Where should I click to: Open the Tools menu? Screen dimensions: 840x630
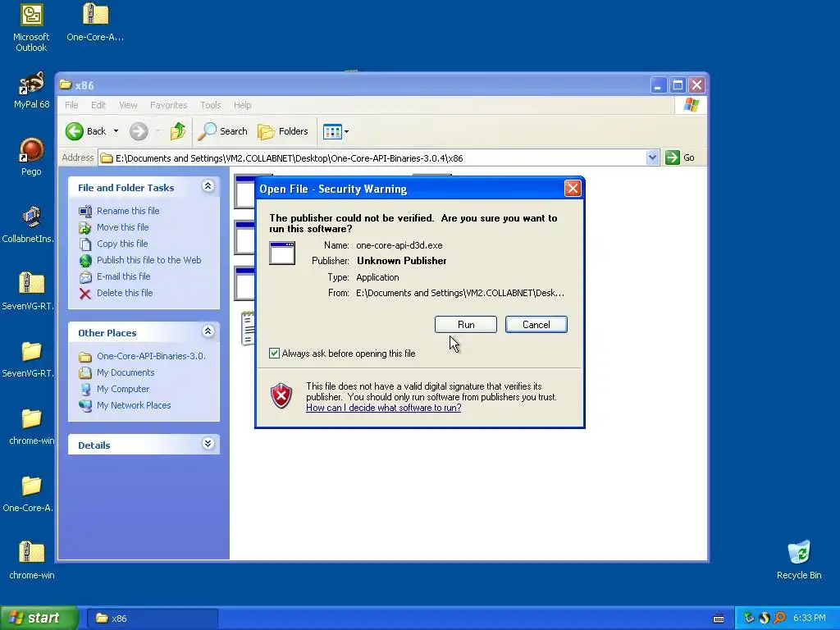coord(211,105)
